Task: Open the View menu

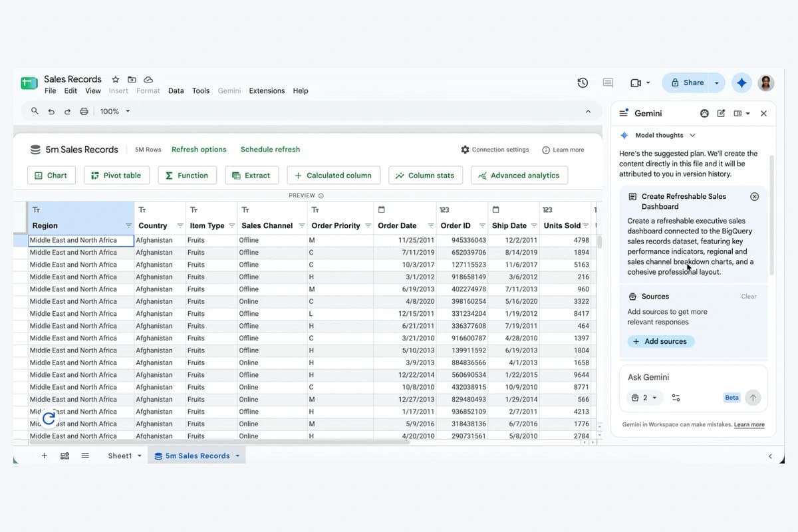Action: point(93,91)
